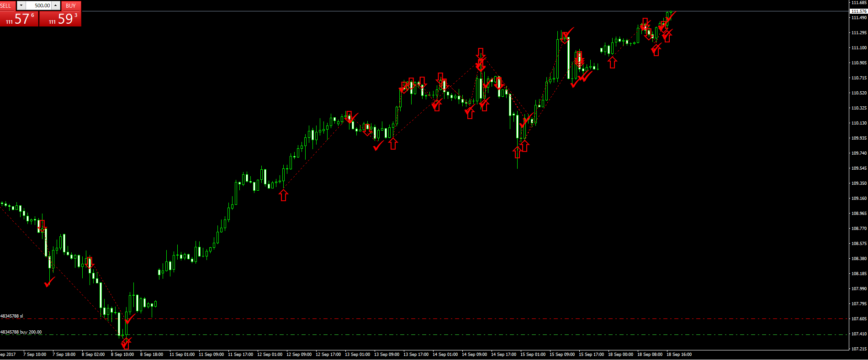
Task: Click the 107.605 price scale label
Action: [x=859, y=319]
